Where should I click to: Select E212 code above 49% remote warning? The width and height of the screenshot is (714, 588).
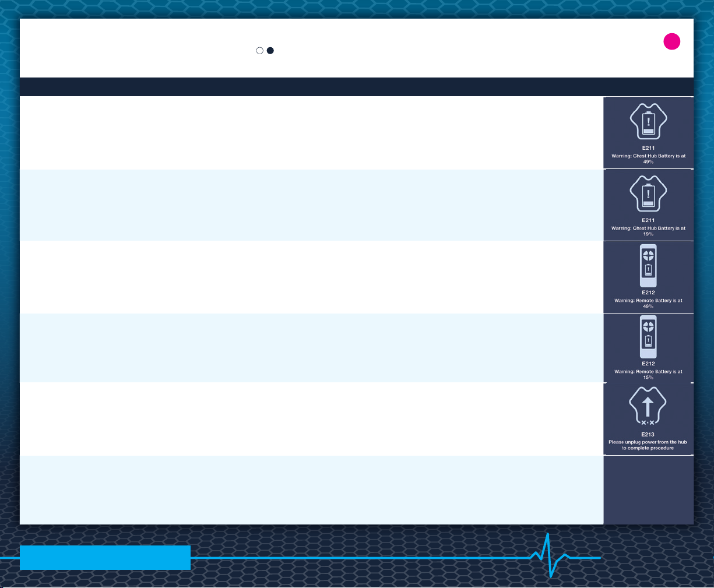point(648,293)
